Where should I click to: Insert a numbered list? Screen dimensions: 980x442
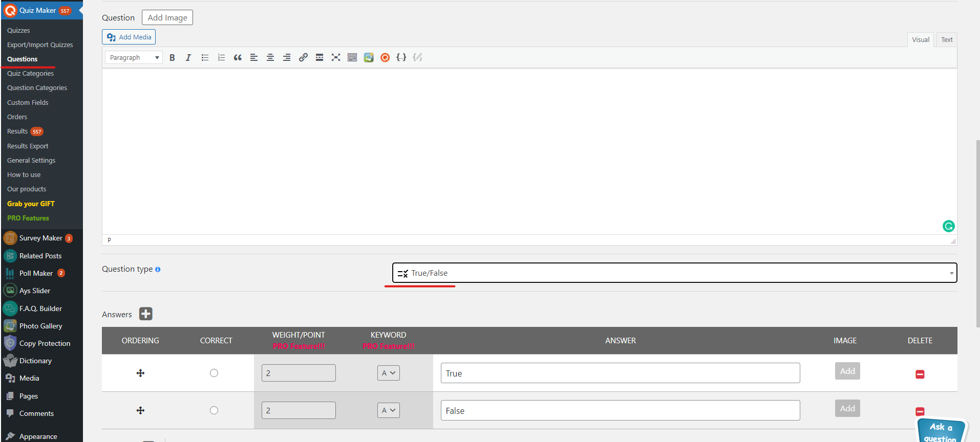pyautogui.click(x=221, y=57)
